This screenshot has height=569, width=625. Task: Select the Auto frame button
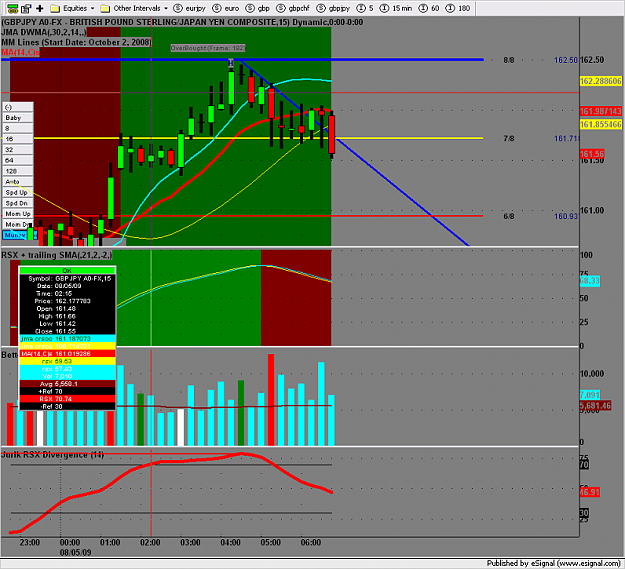(x=18, y=182)
